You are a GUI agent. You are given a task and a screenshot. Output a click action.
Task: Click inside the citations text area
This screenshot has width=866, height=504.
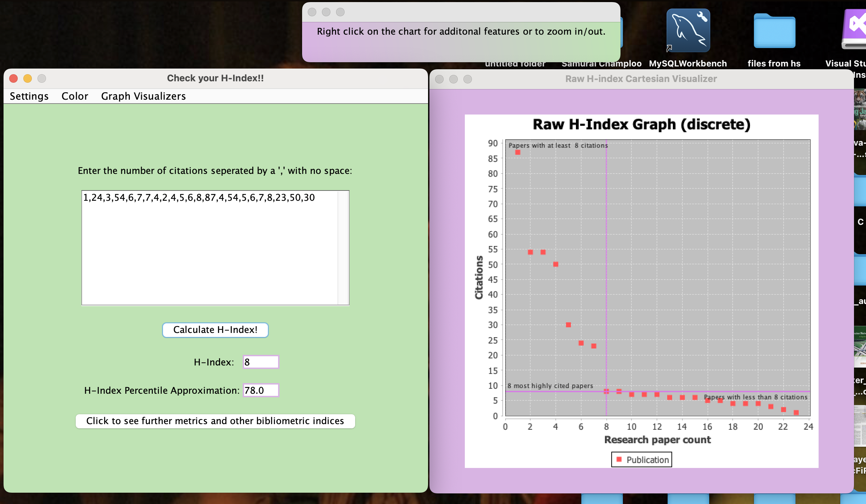pyautogui.click(x=209, y=247)
